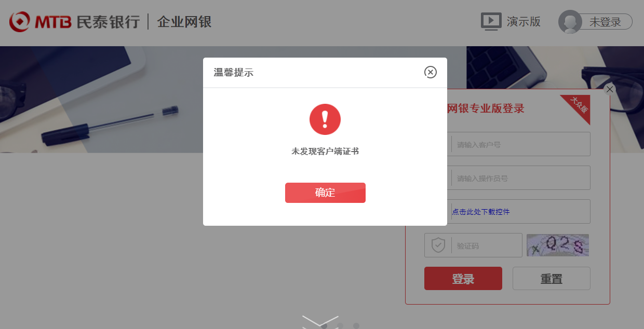644x329 pixels.
Task: Click the red 登录 button
Action: [463, 278]
